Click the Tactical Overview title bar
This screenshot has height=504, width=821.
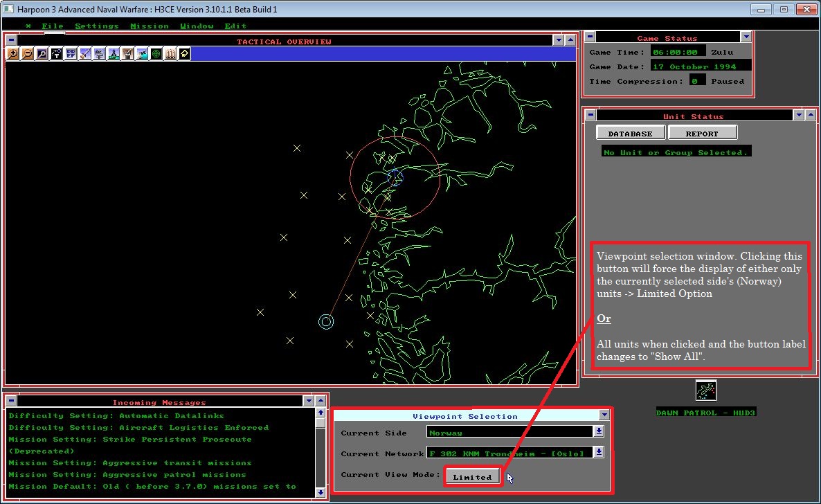pyautogui.click(x=285, y=40)
